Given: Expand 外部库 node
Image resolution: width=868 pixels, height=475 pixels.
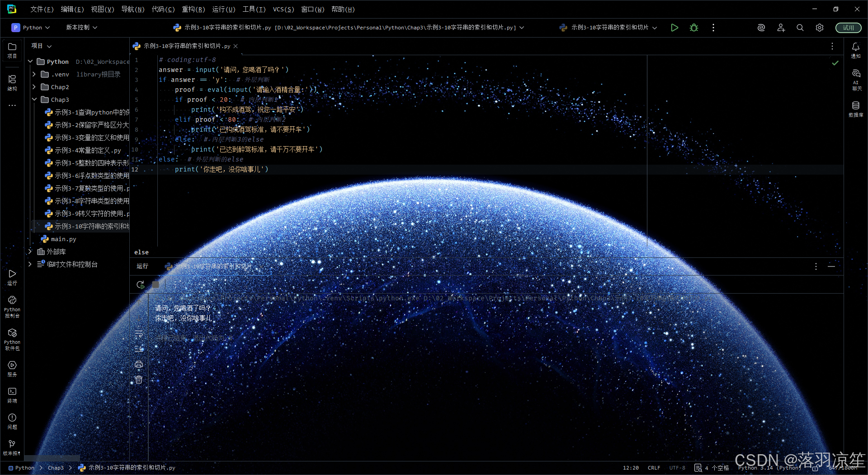Looking at the screenshot, I should click(30, 252).
